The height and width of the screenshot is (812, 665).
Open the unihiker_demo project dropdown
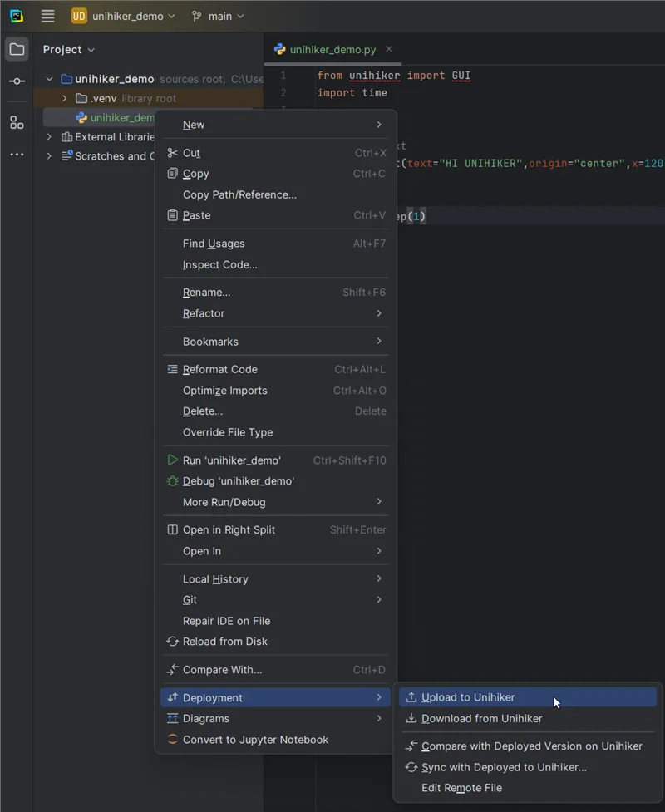(x=134, y=16)
